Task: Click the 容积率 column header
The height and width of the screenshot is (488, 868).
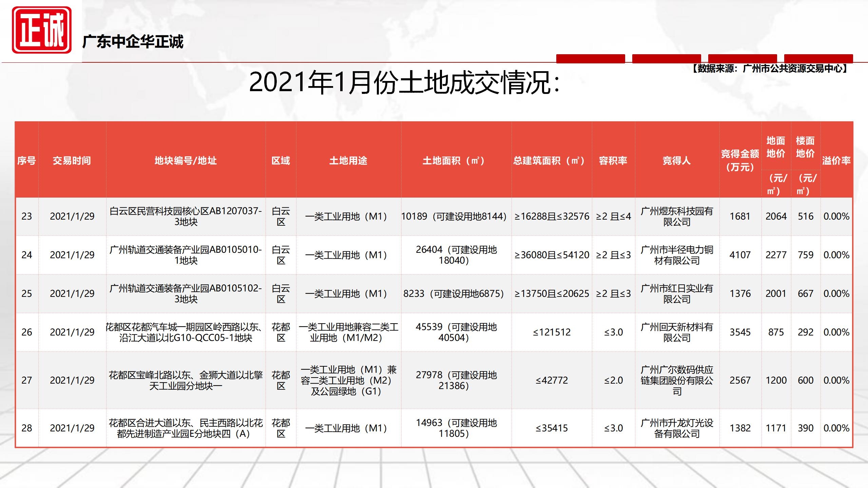Action: pos(613,161)
